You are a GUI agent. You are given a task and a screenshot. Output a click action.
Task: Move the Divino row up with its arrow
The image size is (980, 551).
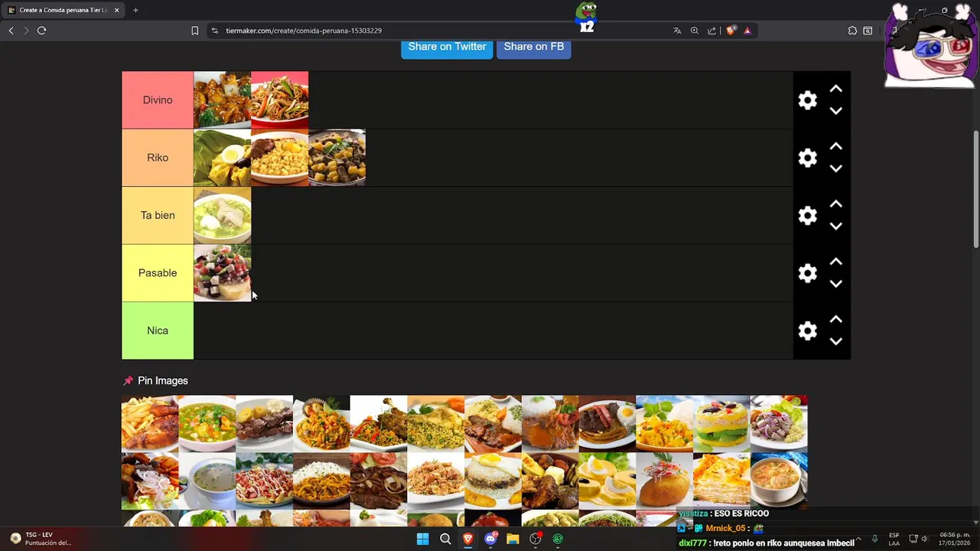(836, 89)
